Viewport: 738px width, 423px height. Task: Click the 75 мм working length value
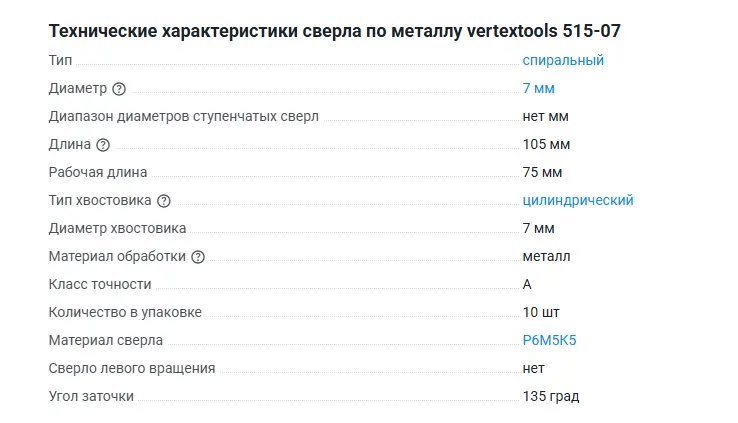542,172
